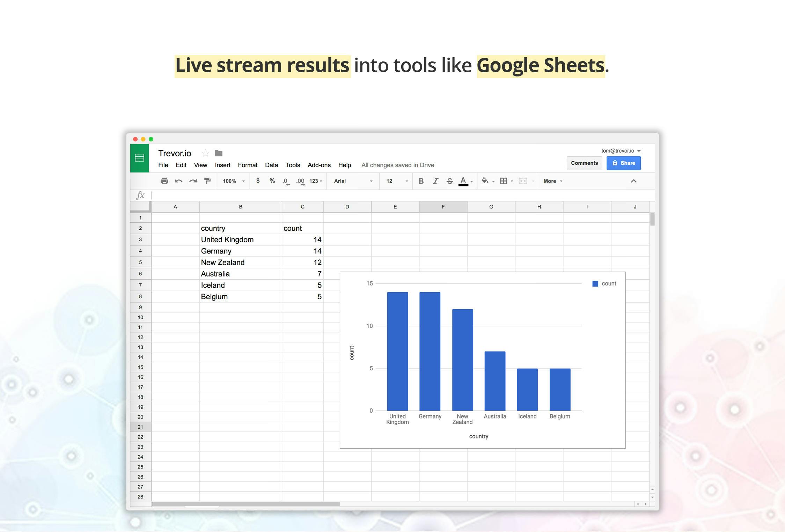Click the blue Share button

pos(623,163)
